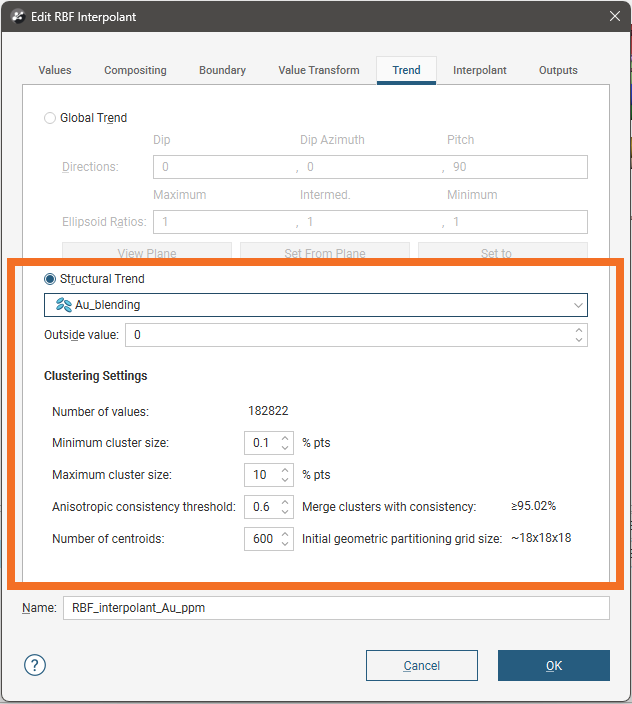Adjust the Outside value spinner arrows
632x704 pixels.
pyautogui.click(x=578, y=335)
